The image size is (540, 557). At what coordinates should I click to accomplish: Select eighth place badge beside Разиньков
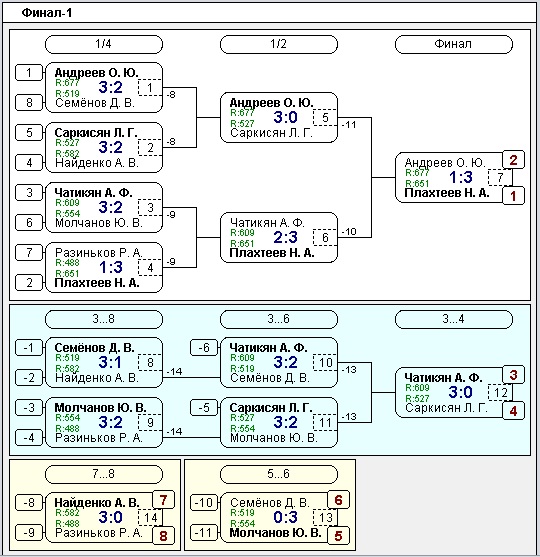163,536
